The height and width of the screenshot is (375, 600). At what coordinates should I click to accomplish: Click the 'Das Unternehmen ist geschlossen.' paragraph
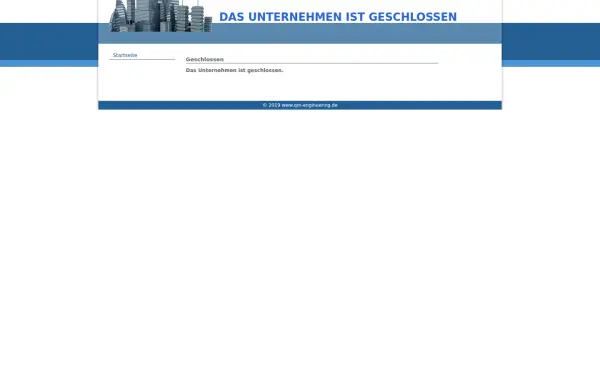(234, 70)
